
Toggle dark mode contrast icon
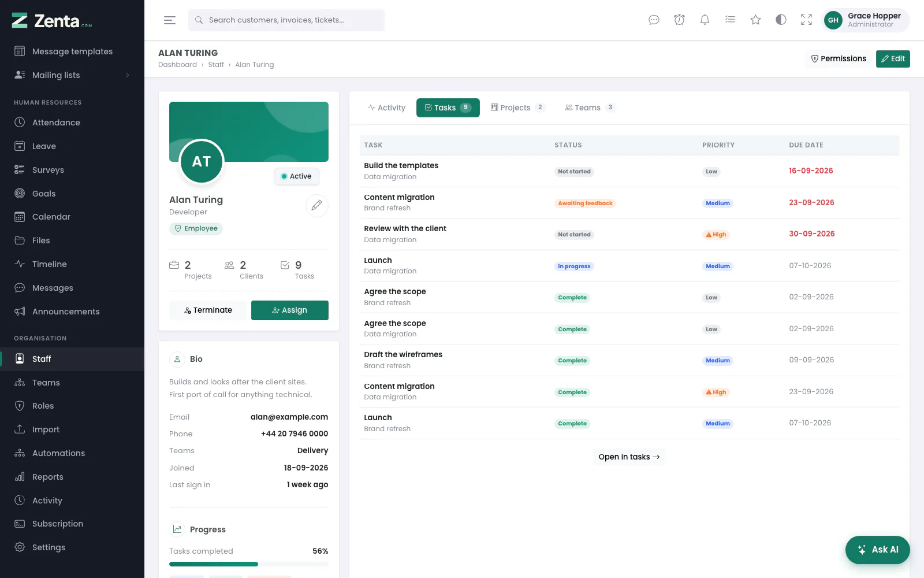click(781, 20)
